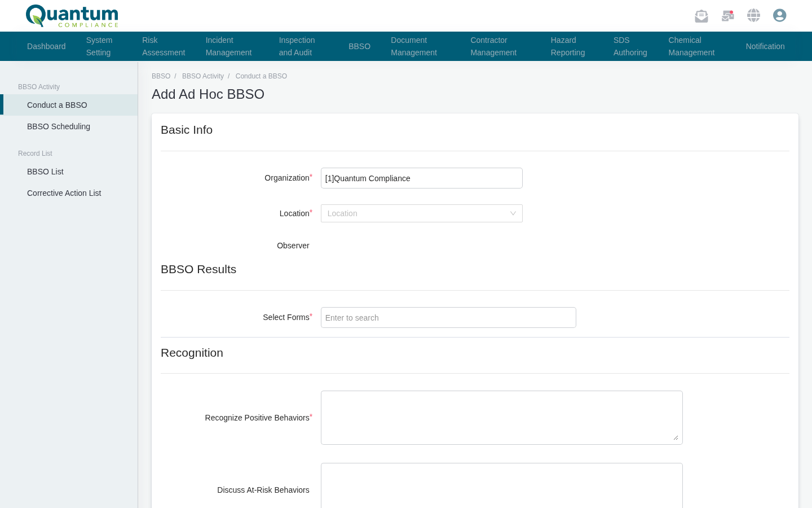812x508 pixels.
Task: Select Incident Management menu
Action: point(228,46)
